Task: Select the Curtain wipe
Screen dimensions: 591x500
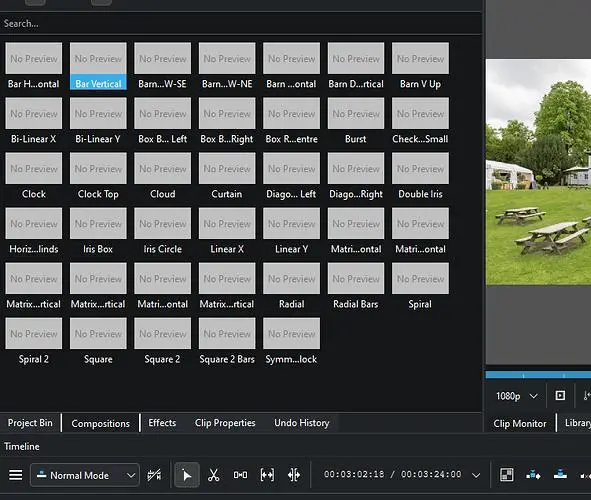Action: [x=227, y=176]
